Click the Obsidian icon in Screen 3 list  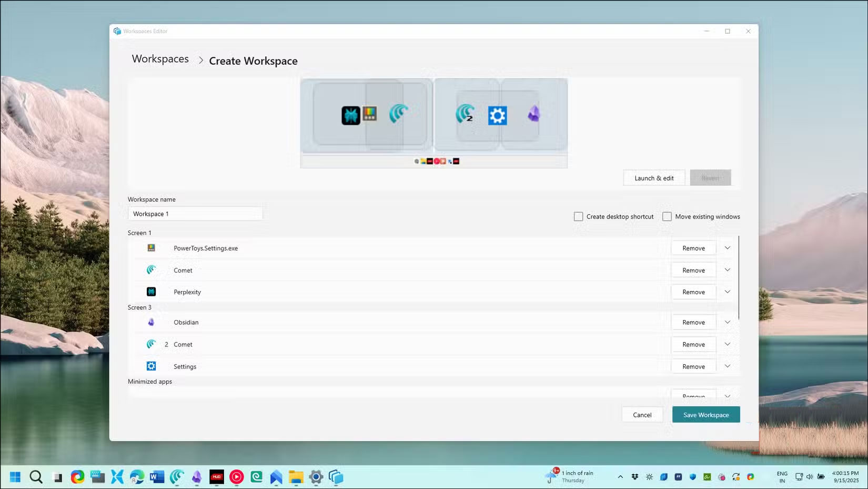coord(152,322)
